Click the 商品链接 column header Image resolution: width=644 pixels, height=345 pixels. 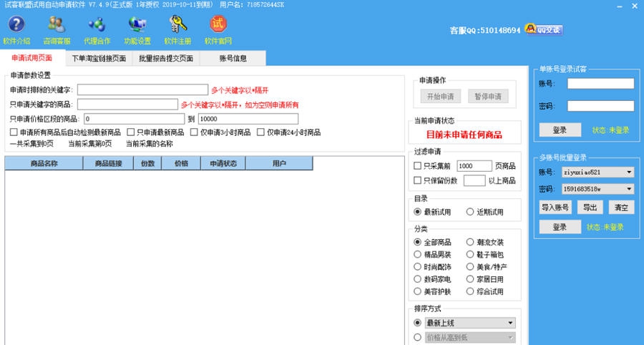[109, 163]
